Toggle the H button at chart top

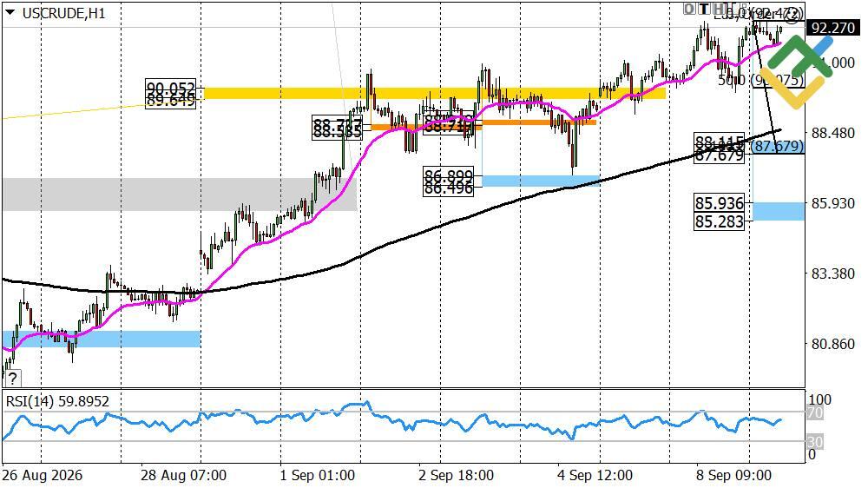pyautogui.click(x=719, y=9)
